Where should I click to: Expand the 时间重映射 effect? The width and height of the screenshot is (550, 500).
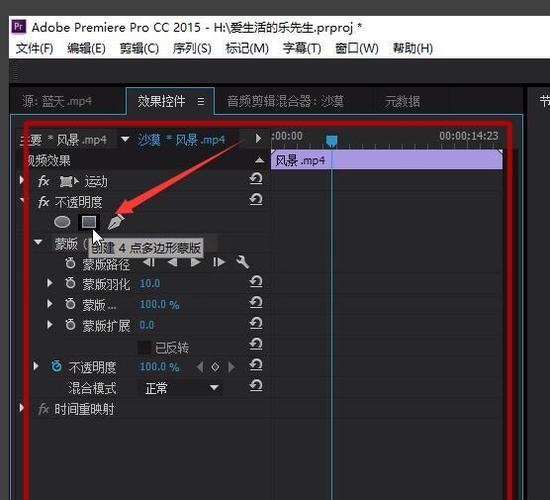coord(22,408)
